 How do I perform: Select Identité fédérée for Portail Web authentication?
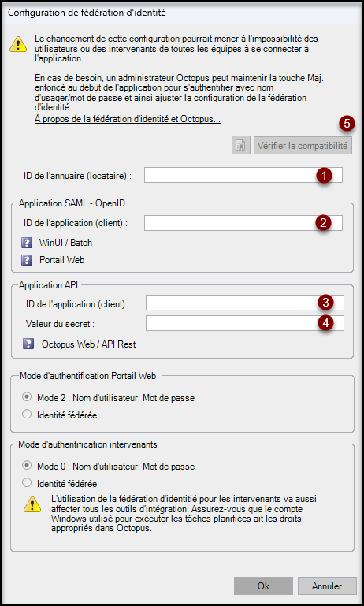(x=27, y=415)
